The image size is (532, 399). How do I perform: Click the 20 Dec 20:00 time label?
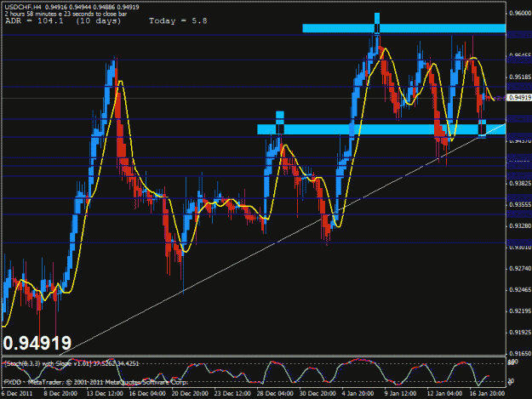190,394
